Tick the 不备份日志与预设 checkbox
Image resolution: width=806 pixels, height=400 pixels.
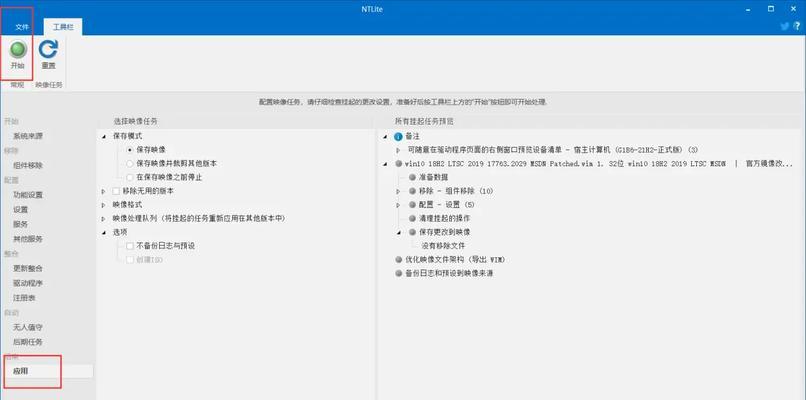click(x=130, y=246)
